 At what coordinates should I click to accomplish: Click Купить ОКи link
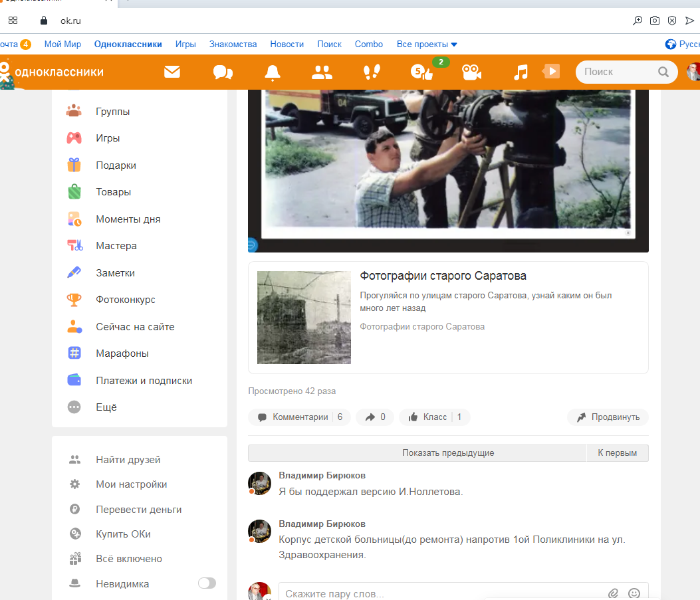pyautogui.click(x=123, y=534)
